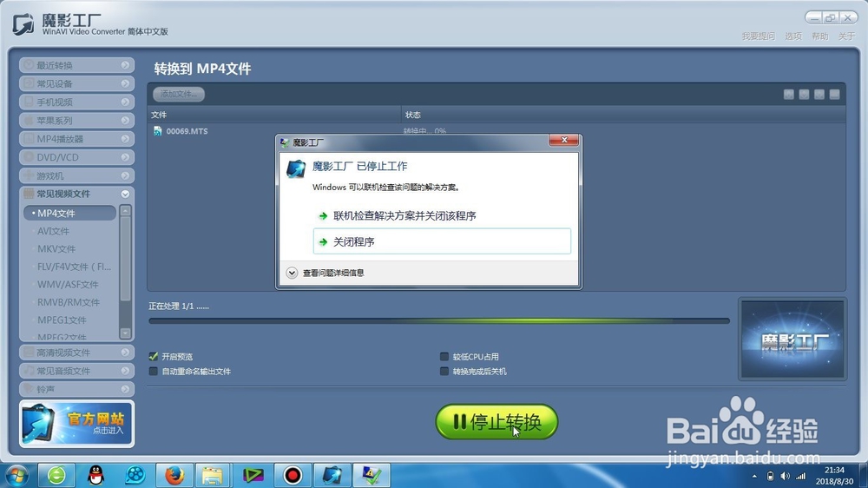This screenshot has height=488, width=868.
Task: Select file 00069.MTS in the list
Action: coord(187,131)
